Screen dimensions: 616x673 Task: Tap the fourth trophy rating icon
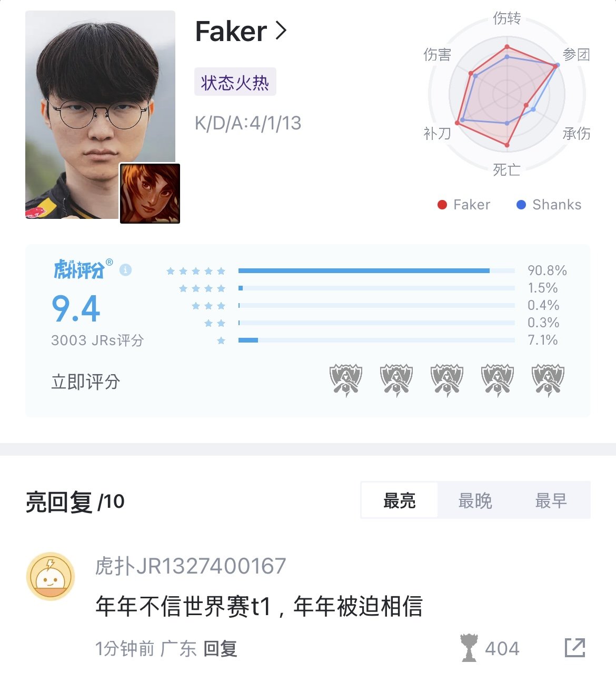pos(498,380)
